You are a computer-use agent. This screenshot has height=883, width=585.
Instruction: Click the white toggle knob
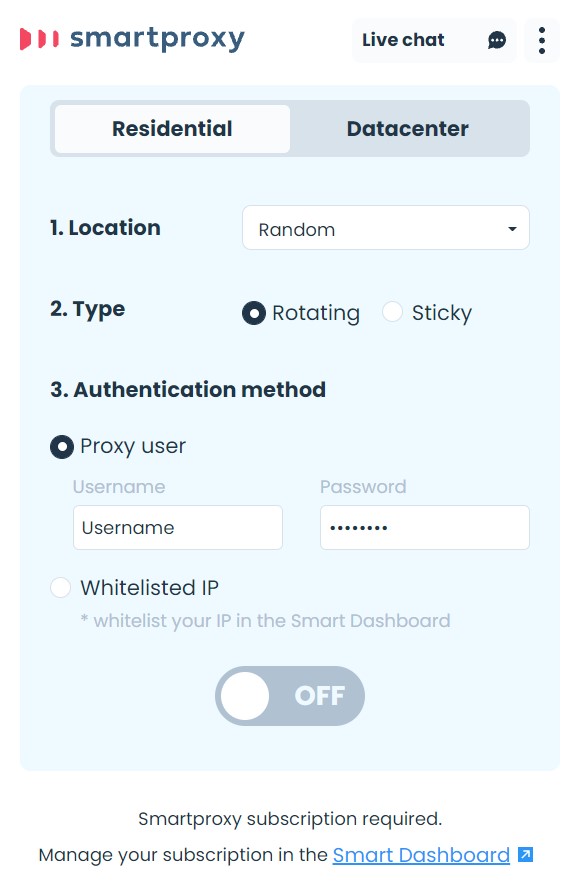(x=246, y=696)
